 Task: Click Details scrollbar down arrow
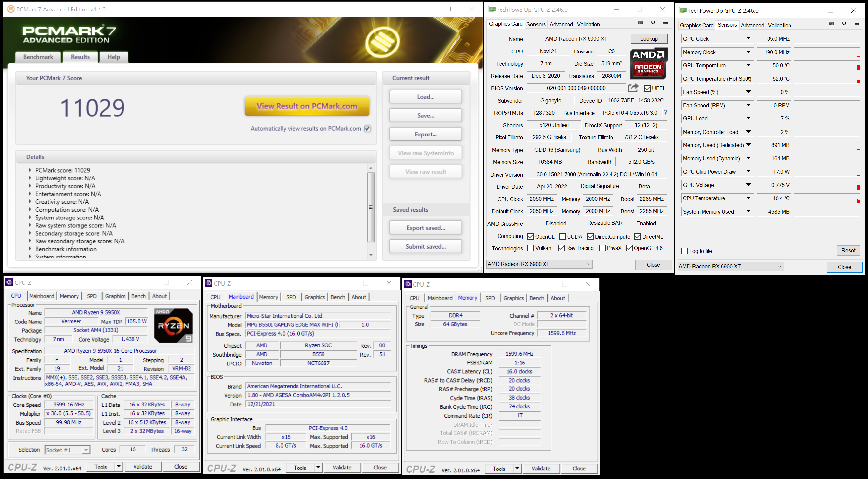[371, 255]
